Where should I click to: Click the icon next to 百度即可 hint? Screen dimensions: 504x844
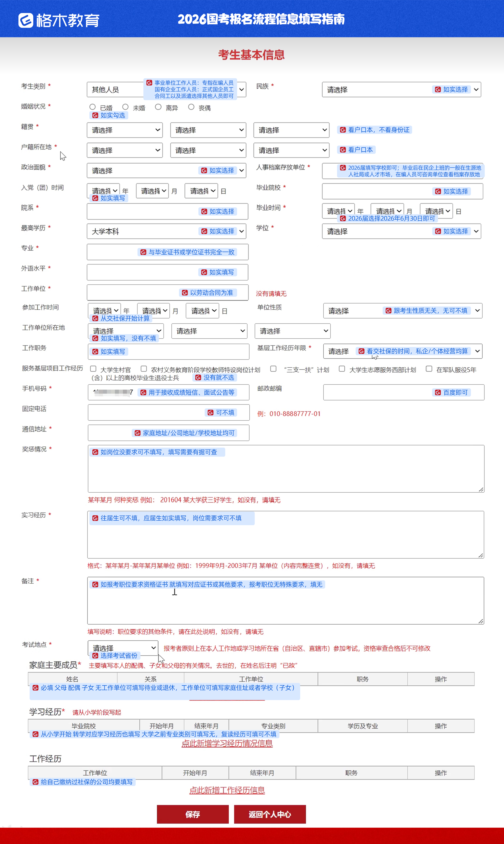tap(438, 393)
